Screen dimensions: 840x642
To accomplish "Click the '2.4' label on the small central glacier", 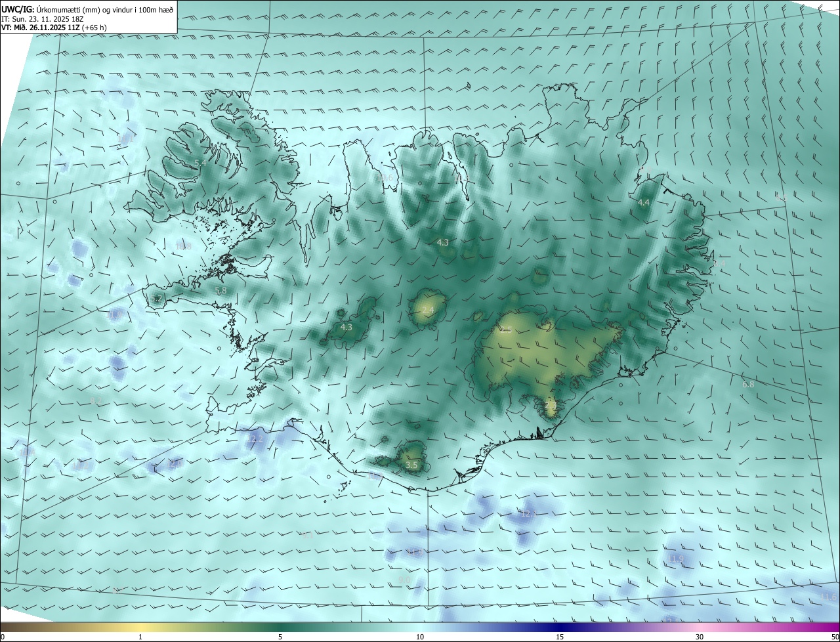I will tap(428, 310).
